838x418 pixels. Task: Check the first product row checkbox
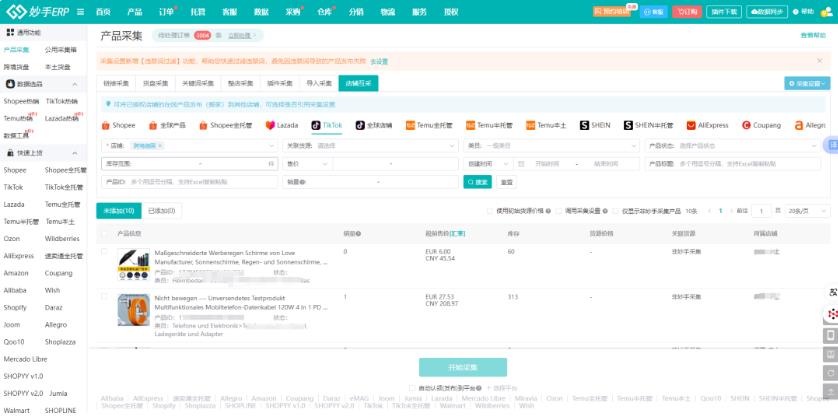(105, 252)
